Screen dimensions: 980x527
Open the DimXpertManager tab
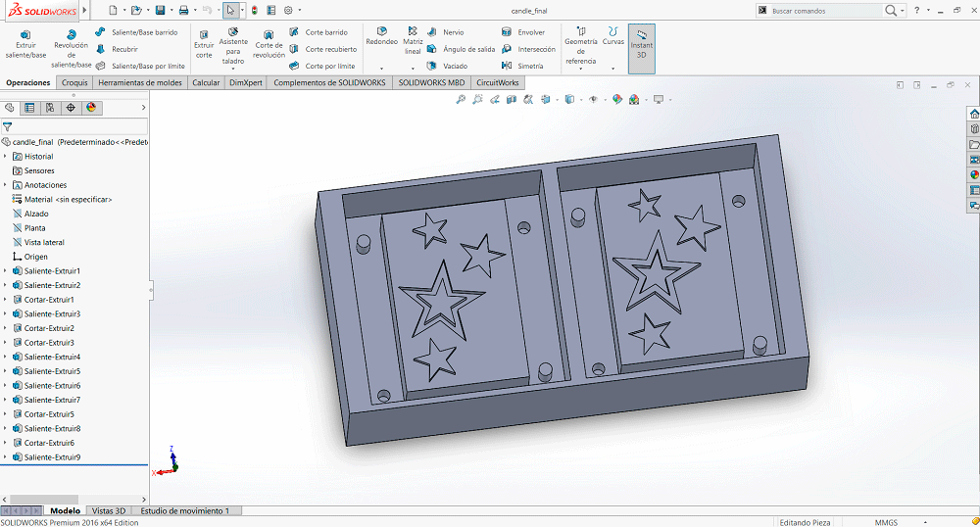tap(71, 108)
